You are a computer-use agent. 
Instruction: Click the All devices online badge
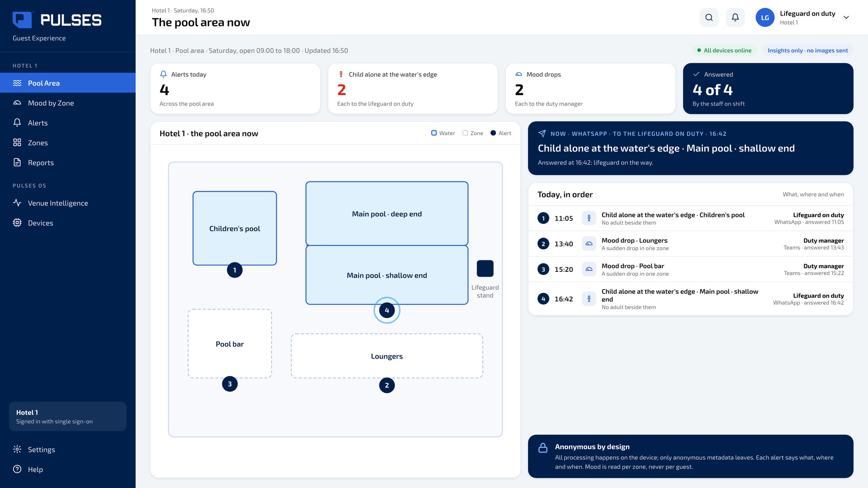[724, 50]
